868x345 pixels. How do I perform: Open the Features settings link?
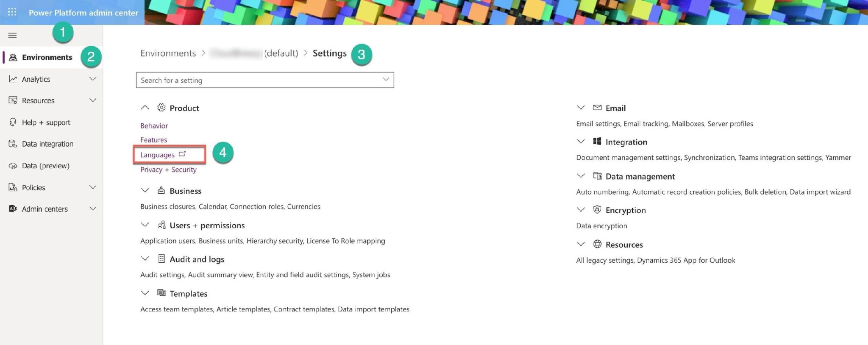coord(153,140)
